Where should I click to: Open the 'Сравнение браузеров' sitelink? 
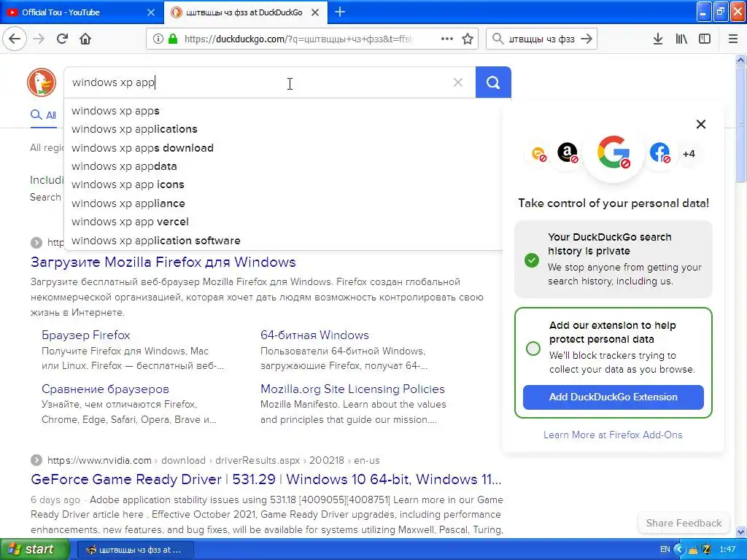tap(105, 389)
